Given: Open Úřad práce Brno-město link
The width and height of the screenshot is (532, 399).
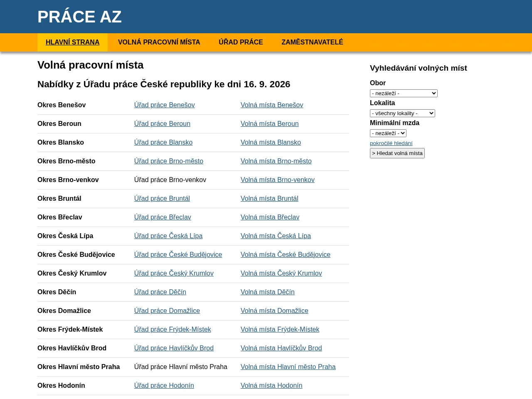Looking at the screenshot, I should 169,161.
